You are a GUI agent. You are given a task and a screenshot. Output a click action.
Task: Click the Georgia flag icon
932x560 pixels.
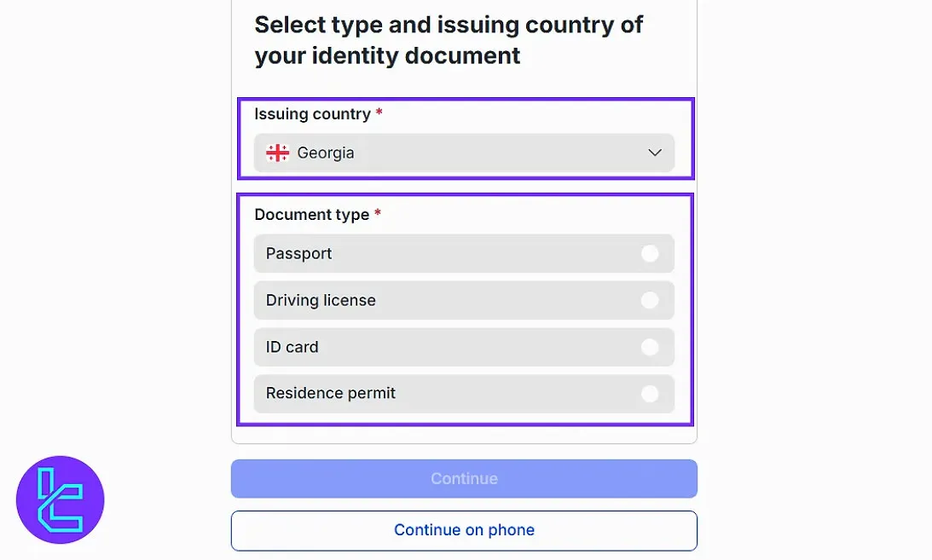click(x=277, y=153)
